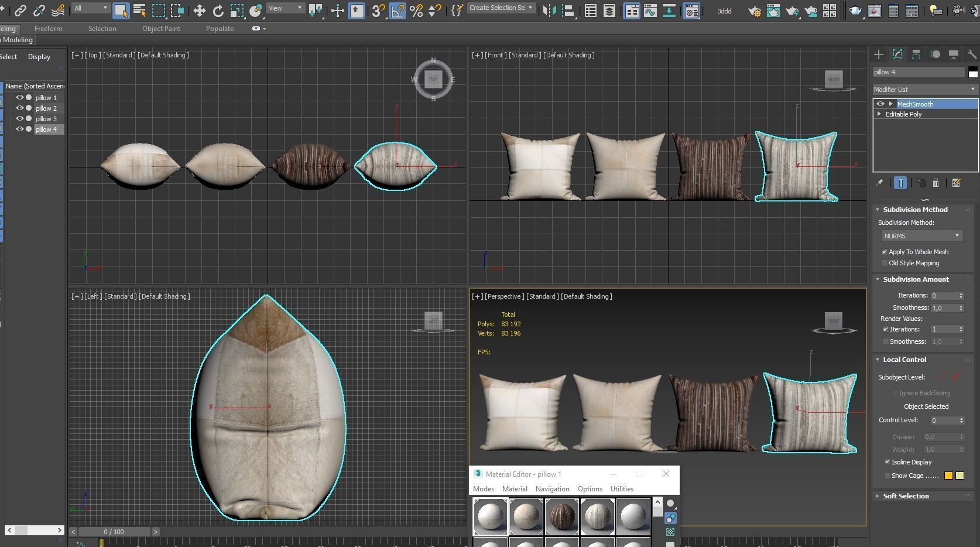
Task: Enable Render Values Smoothness checkbox
Action: click(886, 341)
